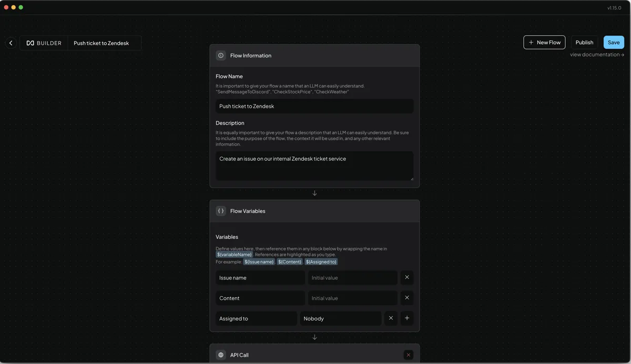Set initial value for Issue name

(x=353, y=277)
